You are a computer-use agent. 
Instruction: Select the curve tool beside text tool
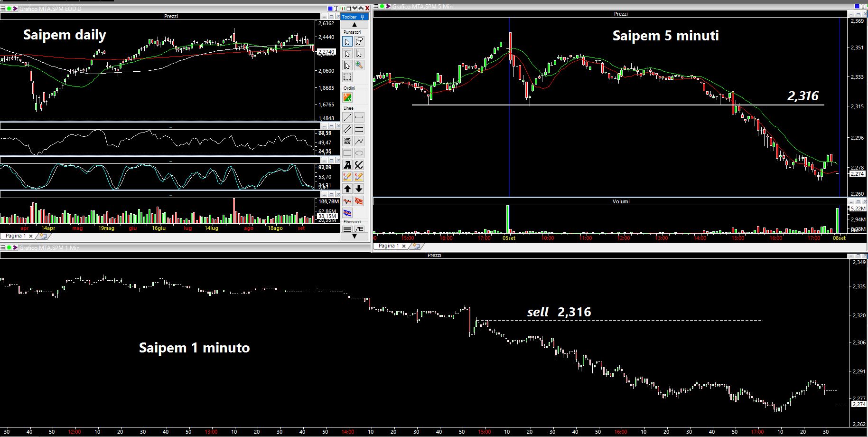359,165
